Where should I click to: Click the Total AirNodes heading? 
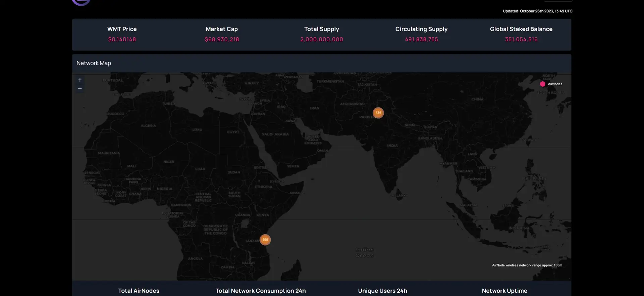click(x=139, y=291)
